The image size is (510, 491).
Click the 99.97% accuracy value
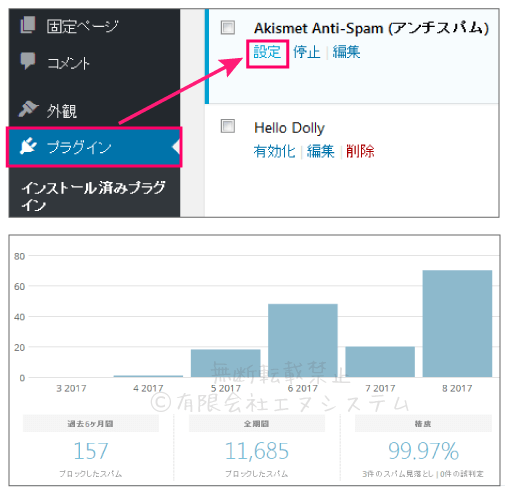click(423, 451)
